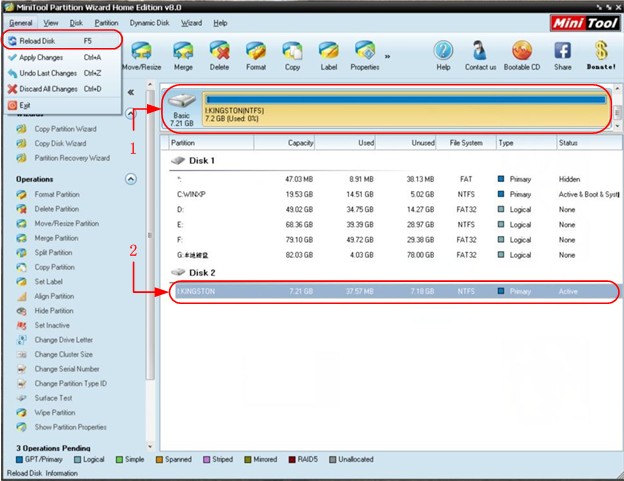Select Exit in the General menu
Viewport: 624px width, 481px height.
[62, 105]
